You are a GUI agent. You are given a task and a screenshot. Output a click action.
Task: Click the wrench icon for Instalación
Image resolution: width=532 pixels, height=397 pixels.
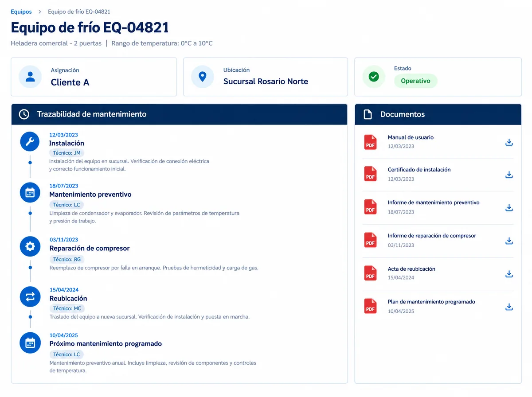tap(30, 142)
